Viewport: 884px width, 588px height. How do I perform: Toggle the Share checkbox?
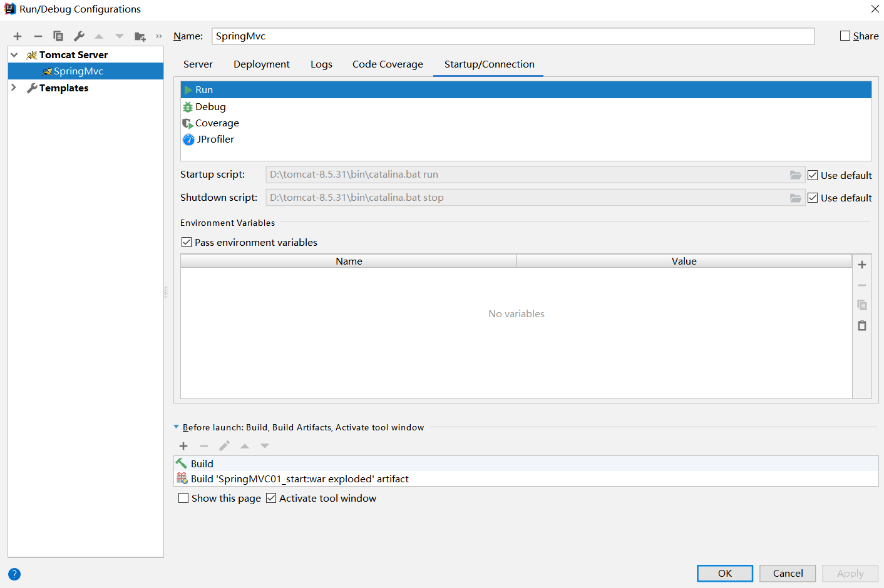click(845, 36)
